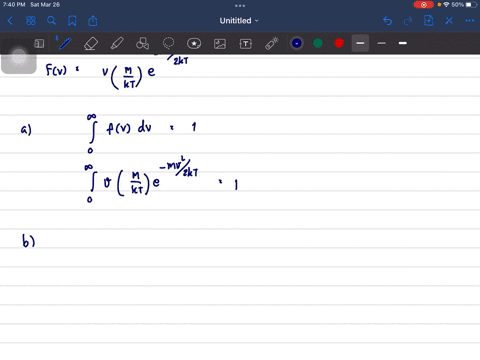This screenshot has width=480, height=360.
Task: Undo the last stroke
Action: click(x=387, y=21)
